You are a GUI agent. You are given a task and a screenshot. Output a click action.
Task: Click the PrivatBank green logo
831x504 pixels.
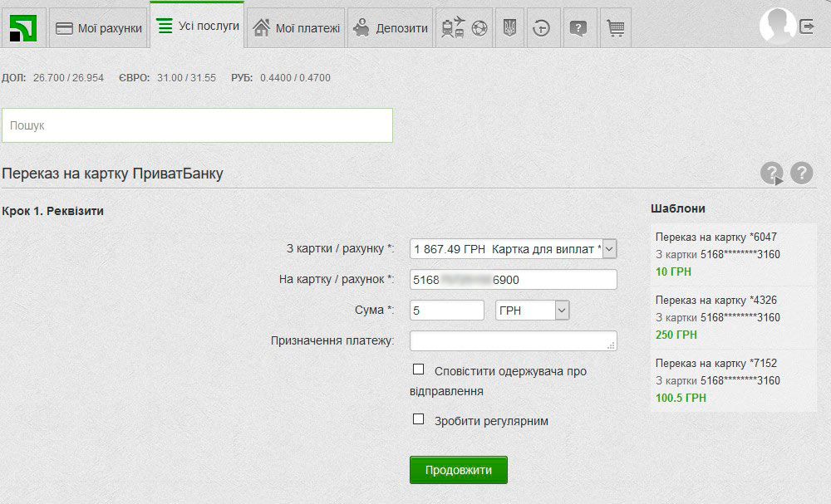(x=22, y=28)
